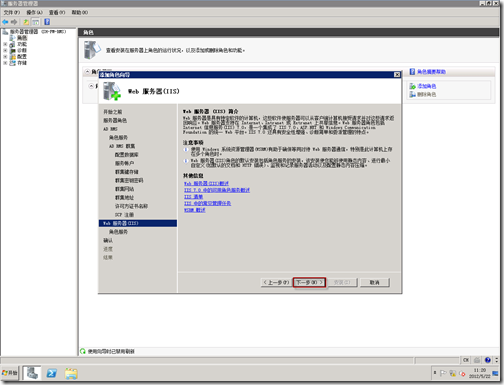Click the Up one level folder icon
Image resolution: width=504 pixels, height=385 pixels.
coord(26,22)
